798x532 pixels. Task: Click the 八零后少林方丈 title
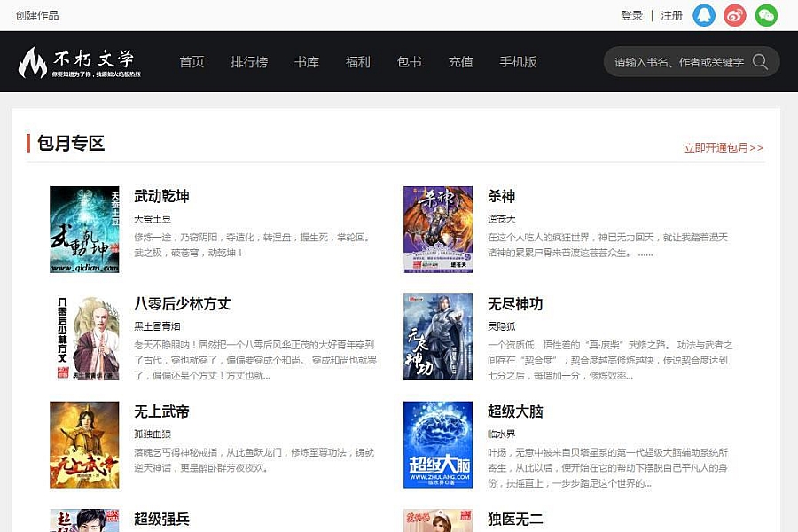click(182, 304)
